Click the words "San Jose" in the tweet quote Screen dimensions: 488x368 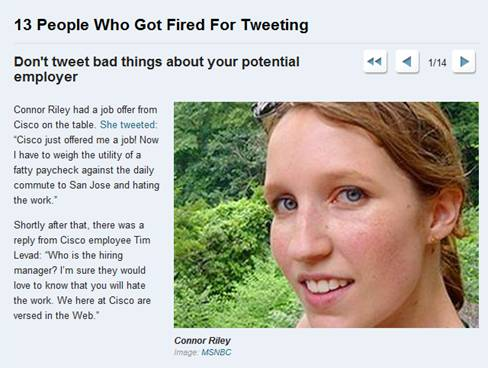(x=90, y=185)
